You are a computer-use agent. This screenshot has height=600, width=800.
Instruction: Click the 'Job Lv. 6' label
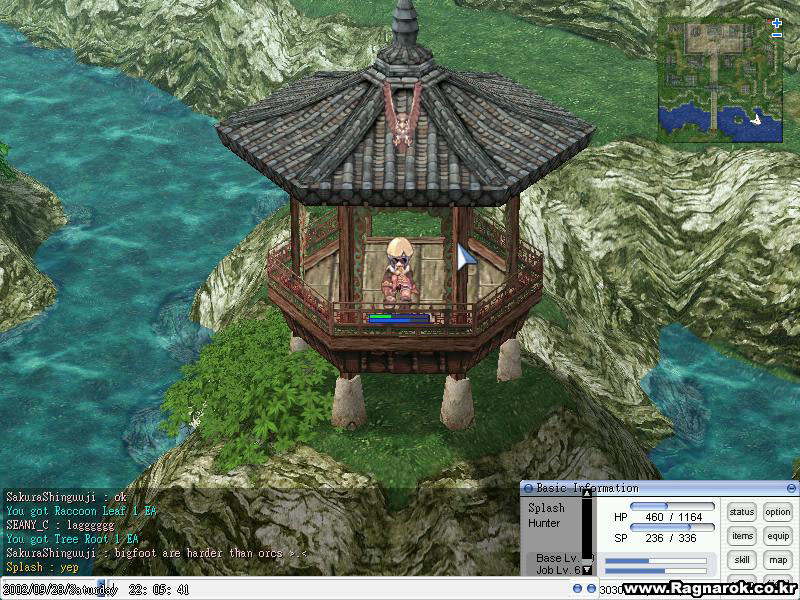[x=558, y=569]
